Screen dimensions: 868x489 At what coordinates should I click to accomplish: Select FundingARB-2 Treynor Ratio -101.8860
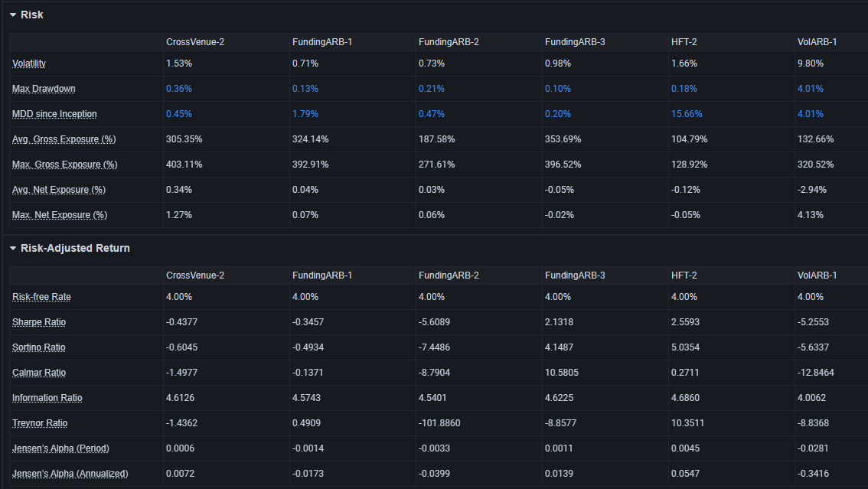click(439, 423)
